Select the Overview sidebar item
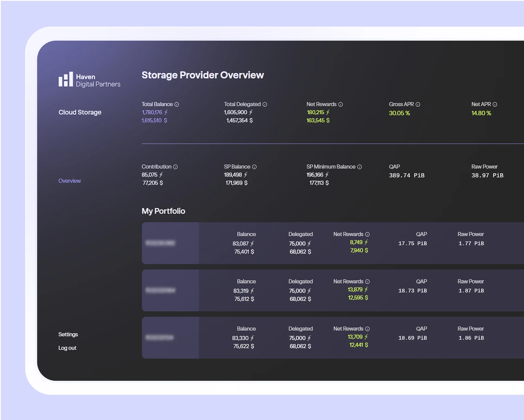The height and width of the screenshot is (420, 524). 70,181
